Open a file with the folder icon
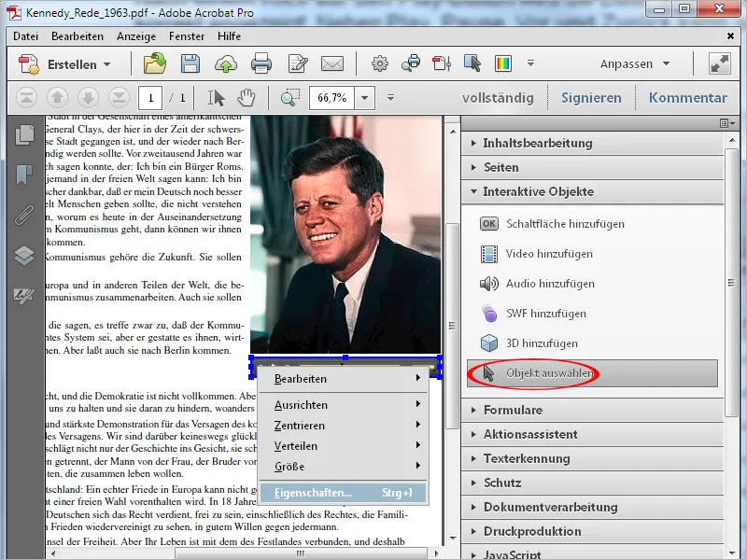The image size is (747, 560). point(155,63)
